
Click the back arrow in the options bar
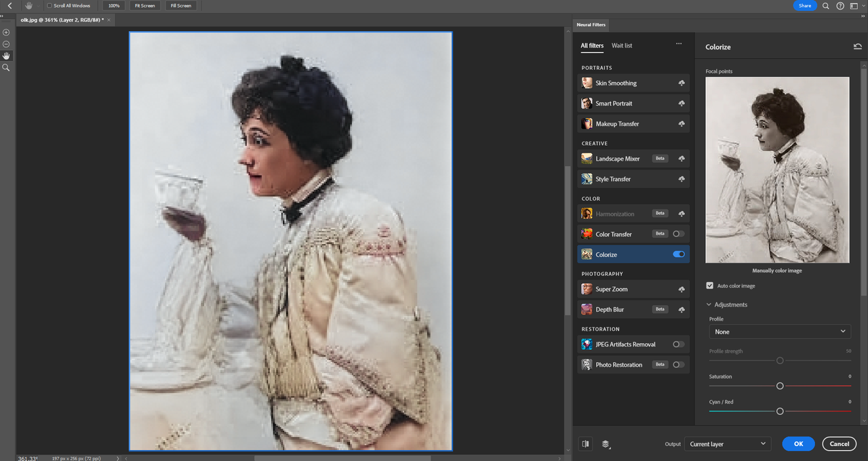click(x=9, y=5)
